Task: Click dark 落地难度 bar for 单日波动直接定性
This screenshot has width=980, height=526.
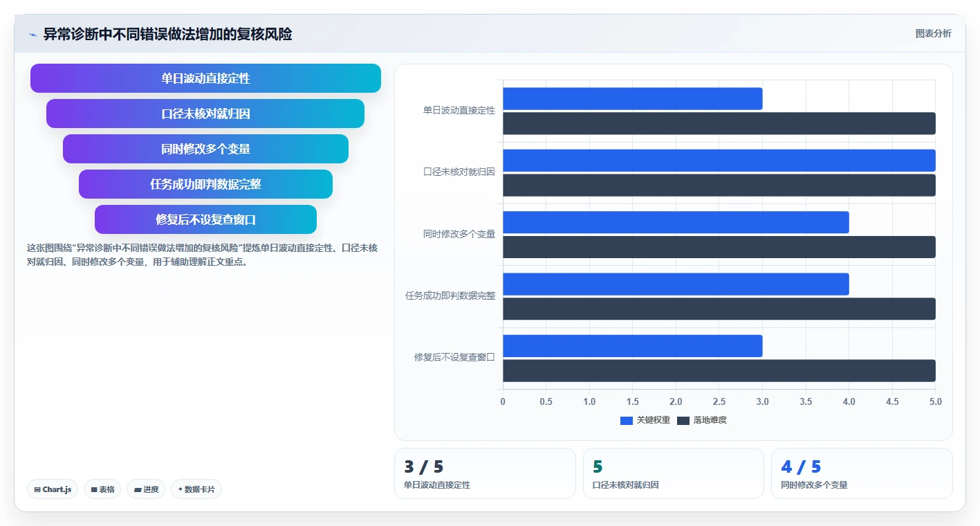Action: tap(719, 123)
